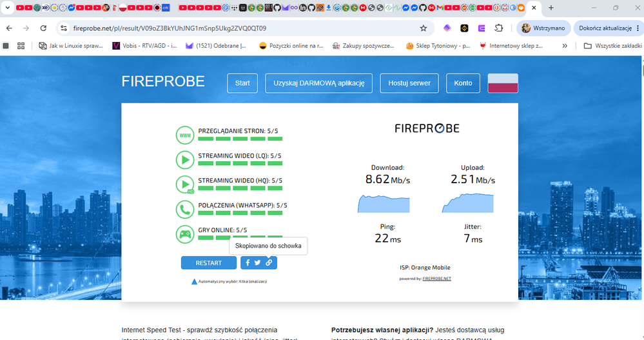644x340 pixels.
Task: Bookmark this page with the star
Action: 423,28
